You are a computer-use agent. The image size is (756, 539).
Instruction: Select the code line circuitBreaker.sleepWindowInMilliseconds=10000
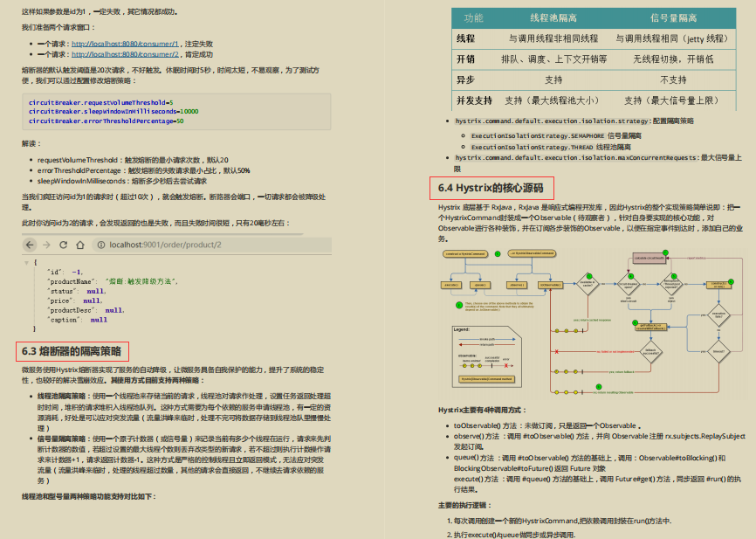(x=113, y=112)
